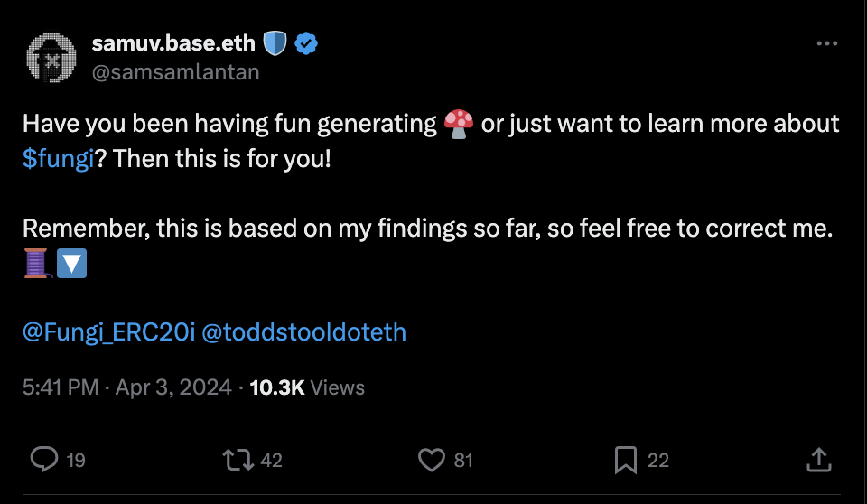Open the @samsamlantan handle link
867x504 pixels.
(175, 71)
